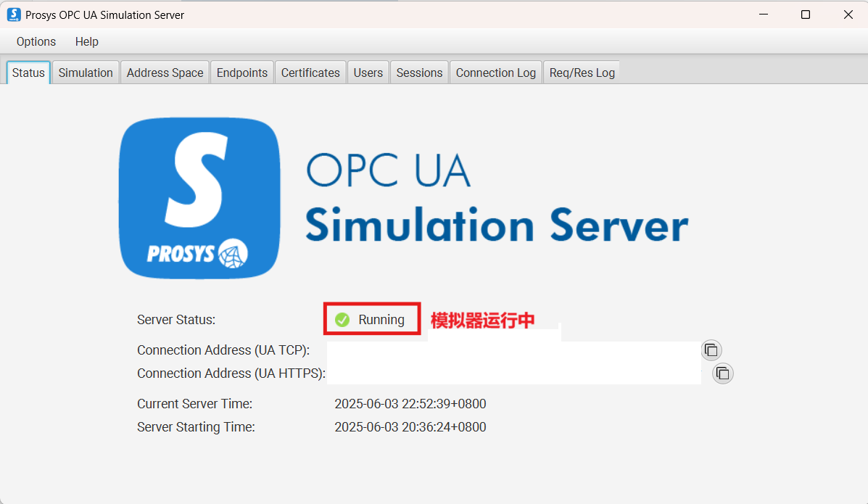The height and width of the screenshot is (504, 868).
Task: Click the green Running status checkmark icon
Action: click(342, 320)
